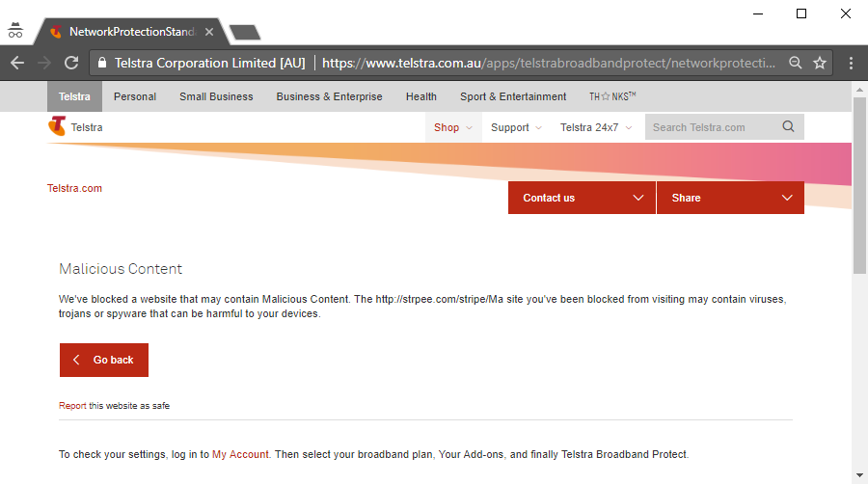Open the Telstra top navigation tab
868x484 pixels.
coord(74,96)
